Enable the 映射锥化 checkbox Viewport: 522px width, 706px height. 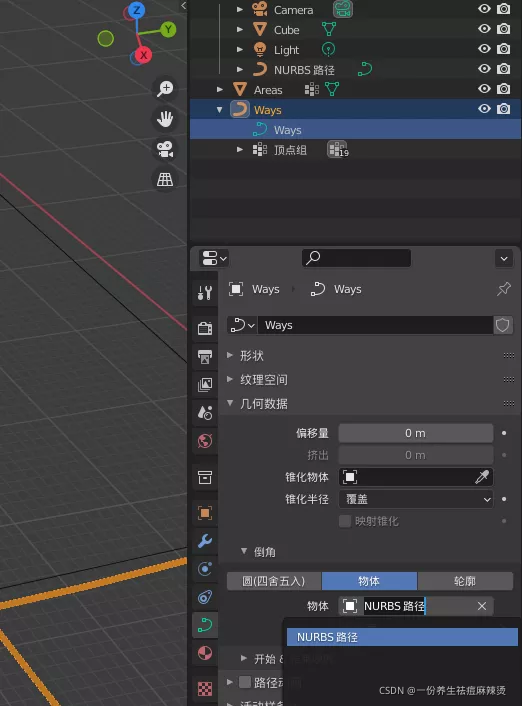click(345, 521)
